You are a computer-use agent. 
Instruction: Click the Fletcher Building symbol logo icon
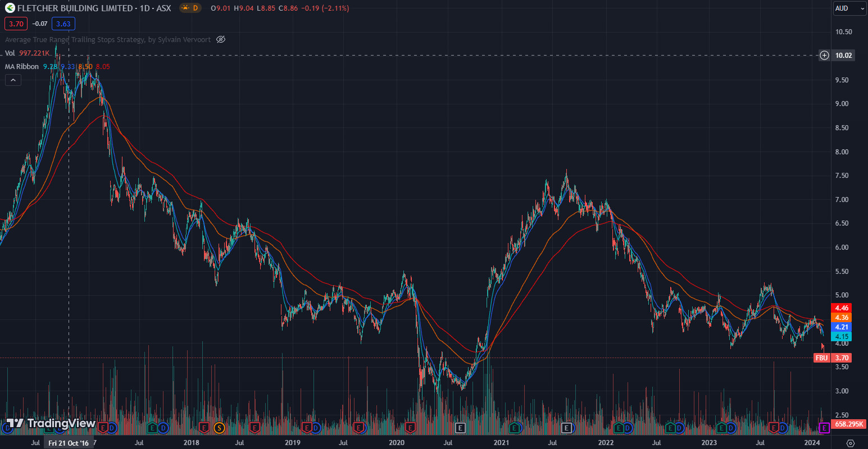coord(10,8)
